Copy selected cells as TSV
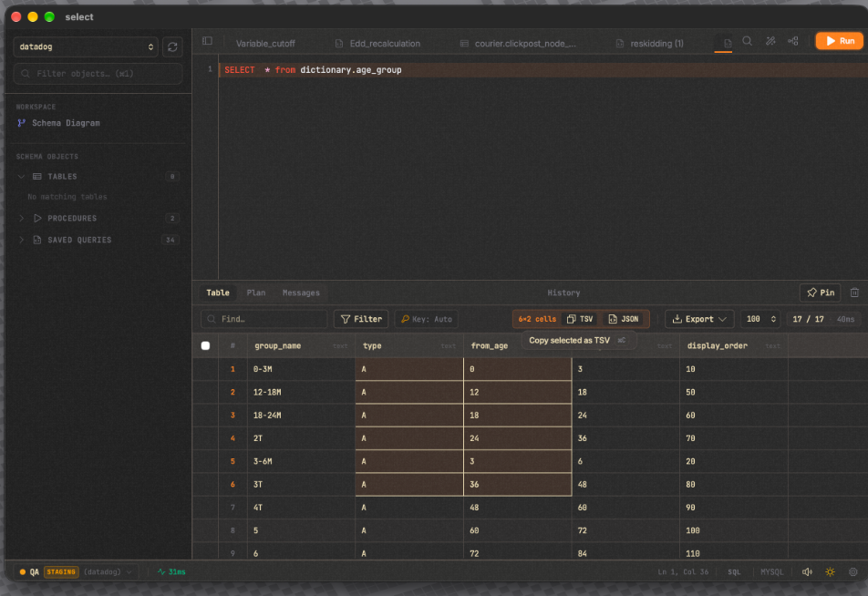 click(x=580, y=319)
